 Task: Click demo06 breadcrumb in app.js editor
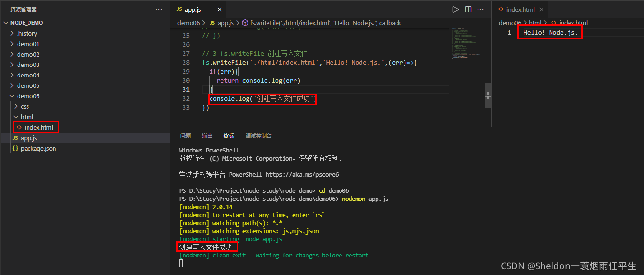(x=188, y=23)
